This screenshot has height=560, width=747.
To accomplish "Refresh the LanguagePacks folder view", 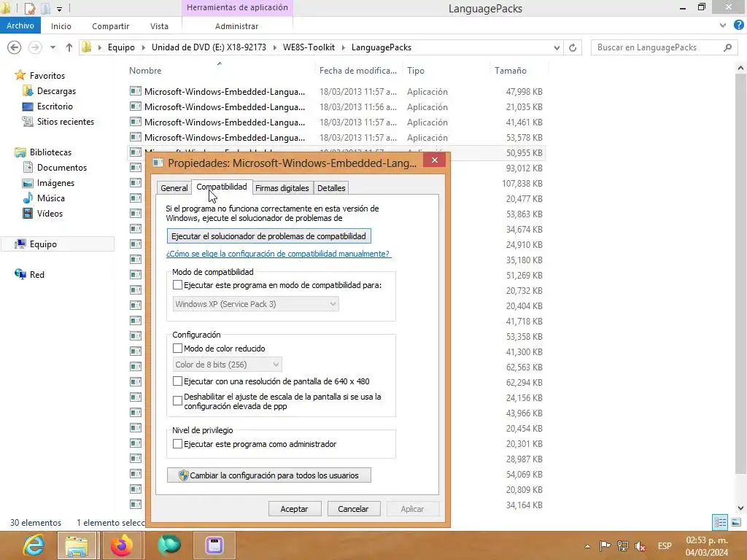I will pos(573,47).
